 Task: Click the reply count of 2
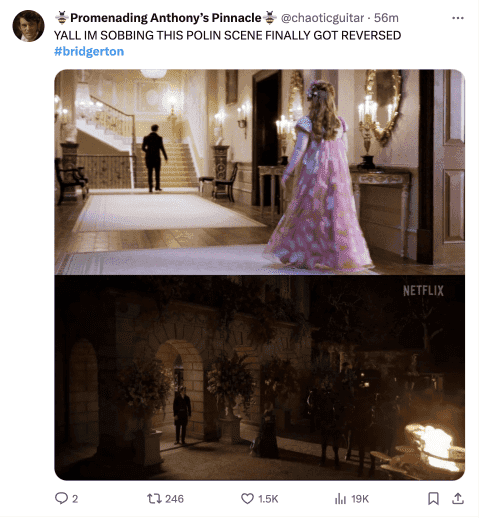click(x=75, y=499)
